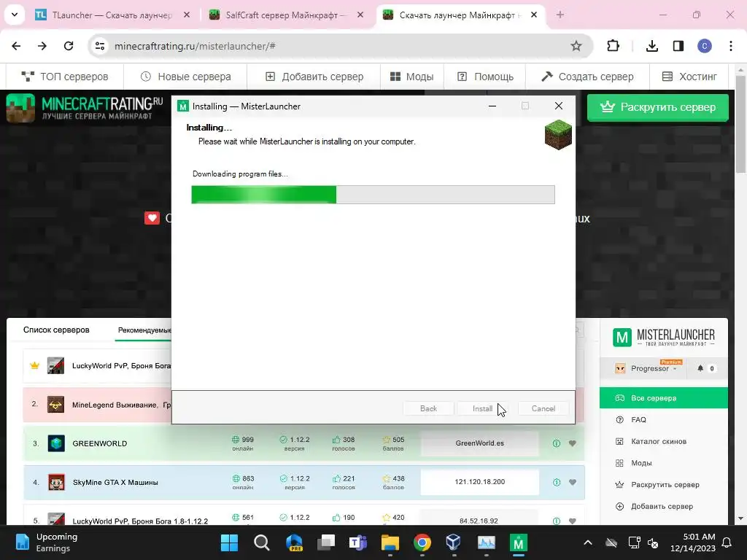Open a new browser tab
The height and width of the screenshot is (560, 747).
pos(560,15)
